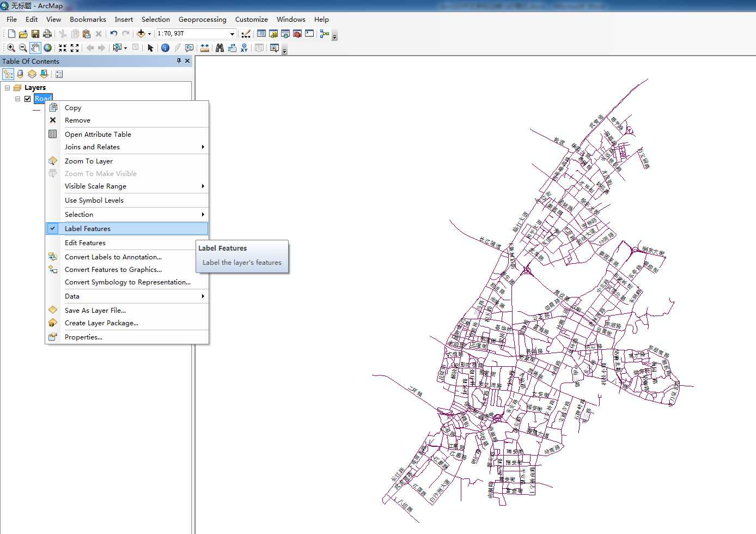The image size is (756, 534).
Task: Click the Road layer line symbol
Action: (36, 110)
